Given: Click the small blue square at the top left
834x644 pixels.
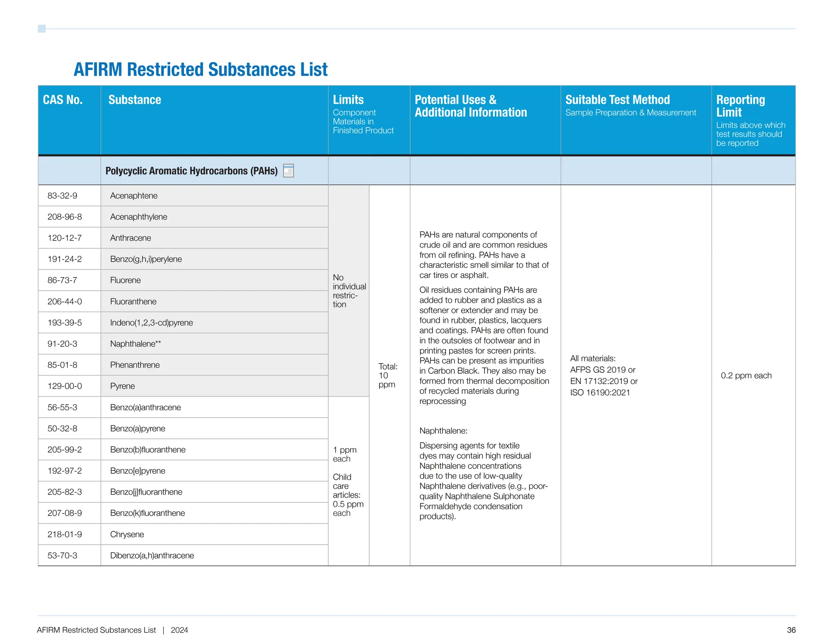Looking at the screenshot, I should click(x=42, y=28).
